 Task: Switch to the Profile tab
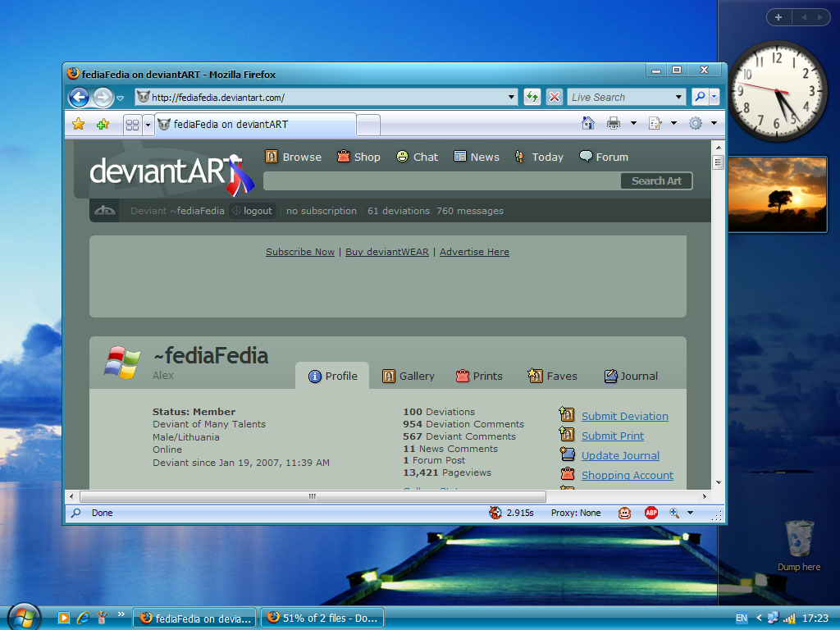pos(333,376)
